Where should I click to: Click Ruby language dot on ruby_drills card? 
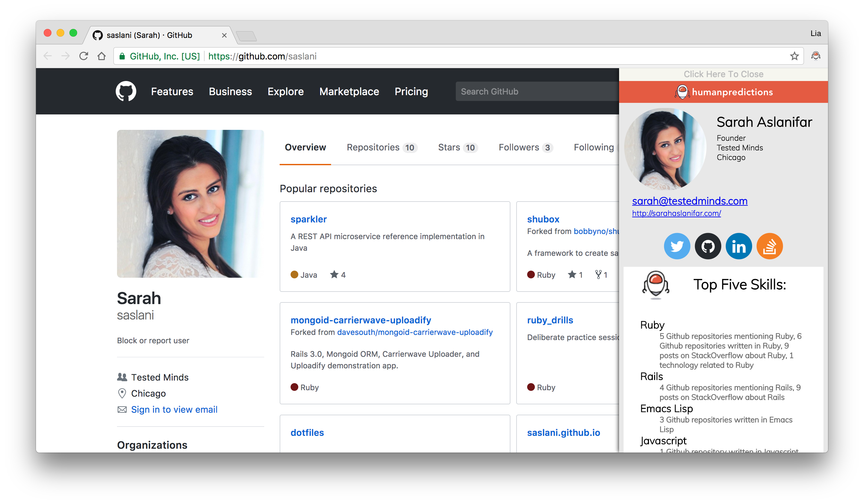[x=531, y=387]
